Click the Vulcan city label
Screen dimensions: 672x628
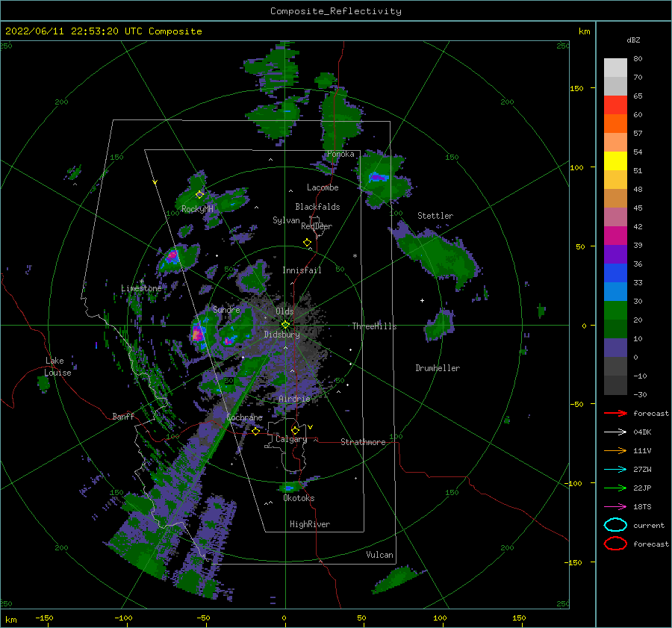pyautogui.click(x=380, y=555)
